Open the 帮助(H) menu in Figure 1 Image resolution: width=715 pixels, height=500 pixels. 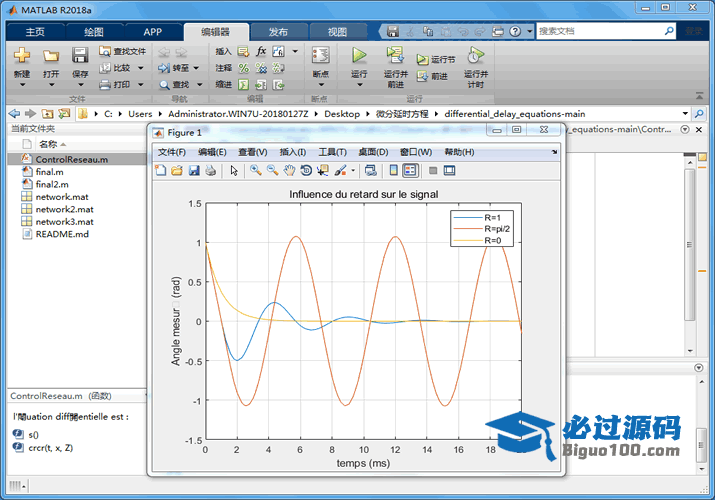point(459,152)
